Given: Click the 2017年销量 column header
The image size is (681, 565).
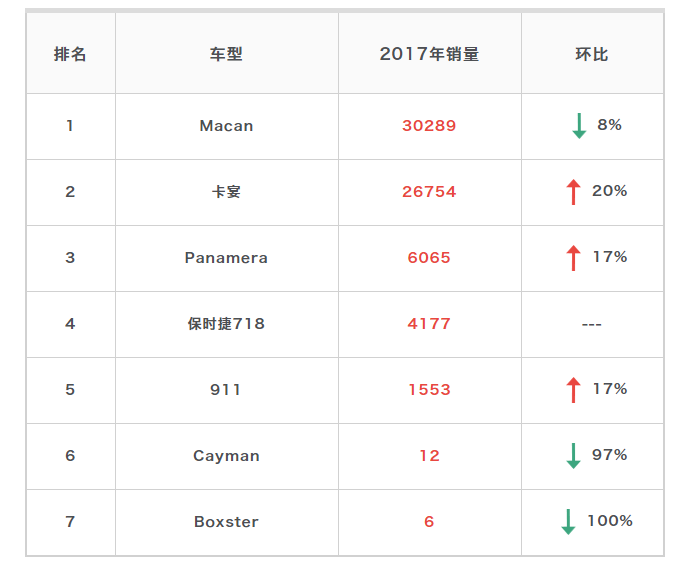Looking at the screenshot, I should (429, 54).
